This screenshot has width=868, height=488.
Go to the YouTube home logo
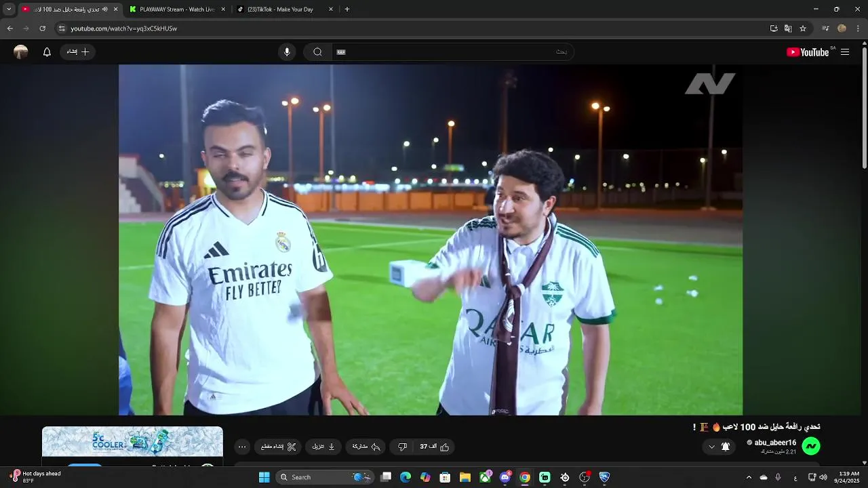(x=808, y=52)
